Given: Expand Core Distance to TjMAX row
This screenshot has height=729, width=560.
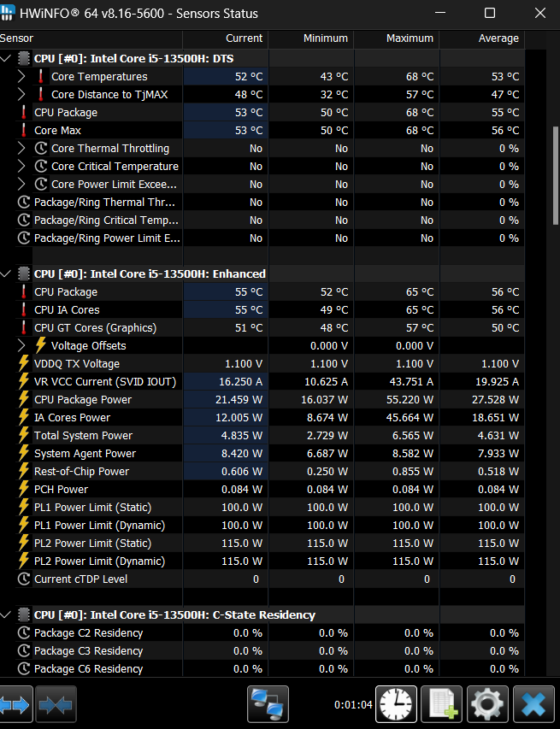Looking at the screenshot, I should click(x=21, y=94).
